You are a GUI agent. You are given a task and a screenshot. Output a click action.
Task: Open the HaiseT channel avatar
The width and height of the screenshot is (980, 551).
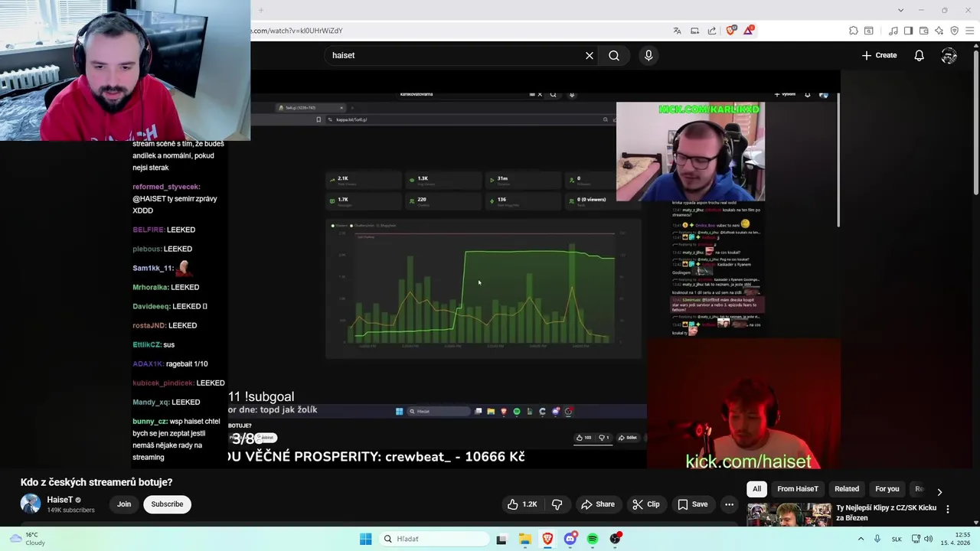coord(31,504)
